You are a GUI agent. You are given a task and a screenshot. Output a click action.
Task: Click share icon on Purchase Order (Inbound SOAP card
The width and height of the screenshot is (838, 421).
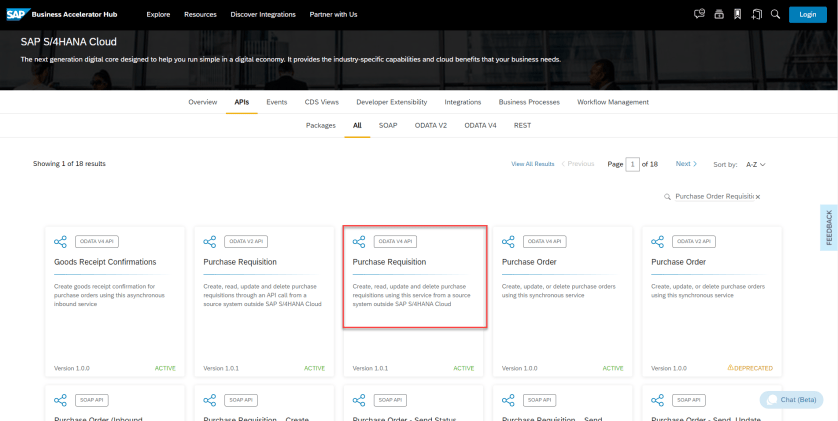60,400
